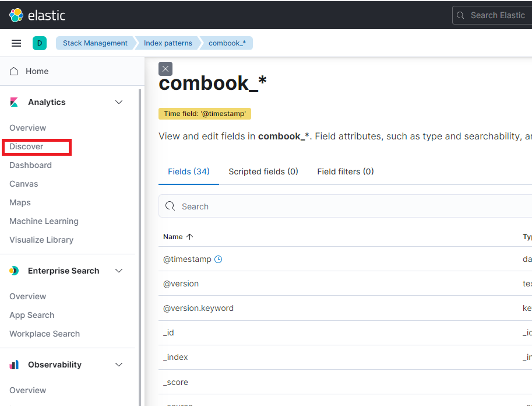Switch to Scripted fields (0) tab

click(263, 171)
